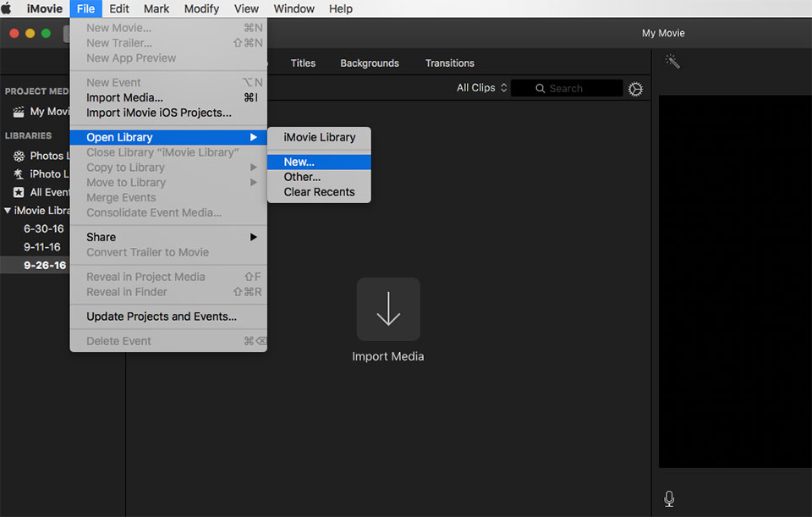Image resolution: width=812 pixels, height=517 pixels.
Task: Choose Import iMovie iOS Projects...
Action: point(168,113)
